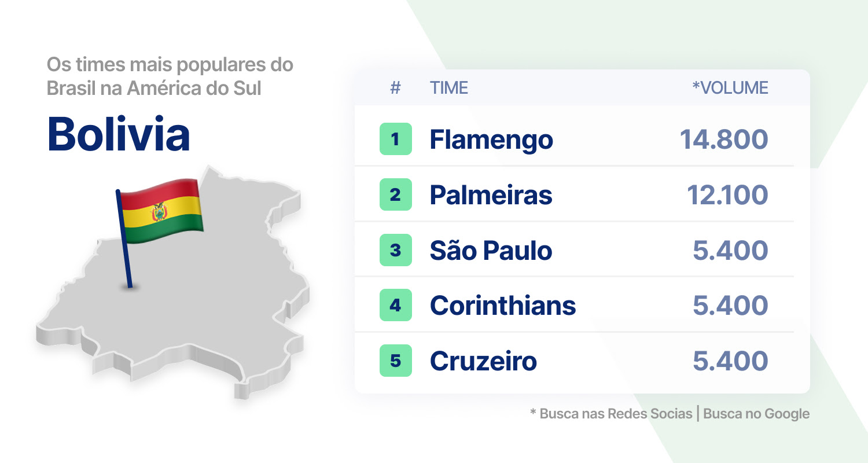Screen dimensions: 868x463
Task: Click the Busca no Google footnote
Action: [x=756, y=414]
